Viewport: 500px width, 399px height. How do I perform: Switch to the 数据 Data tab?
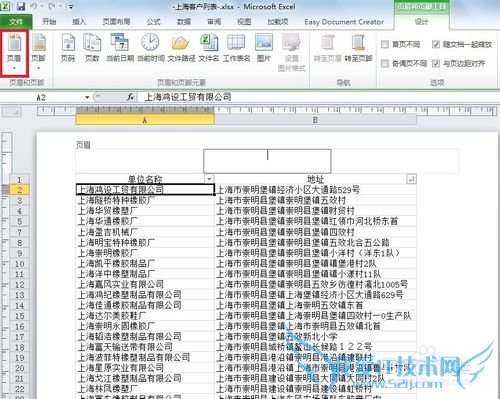pyautogui.click(x=184, y=22)
